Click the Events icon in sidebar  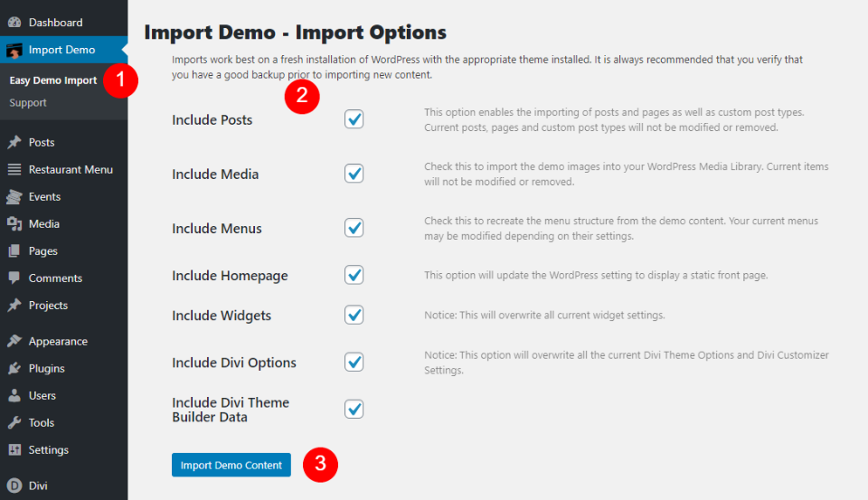tap(14, 197)
